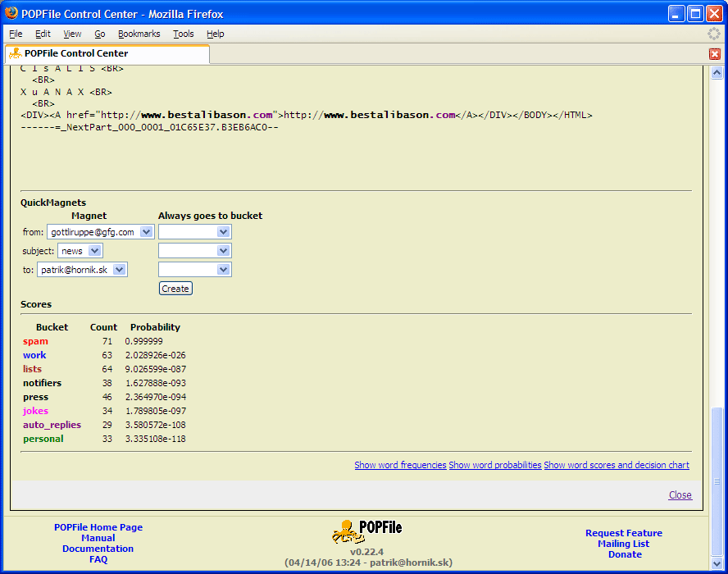Click the POPFile octopus tab favicon
The height and width of the screenshot is (574, 728).
pyautogui.click(x=16, y=53)
